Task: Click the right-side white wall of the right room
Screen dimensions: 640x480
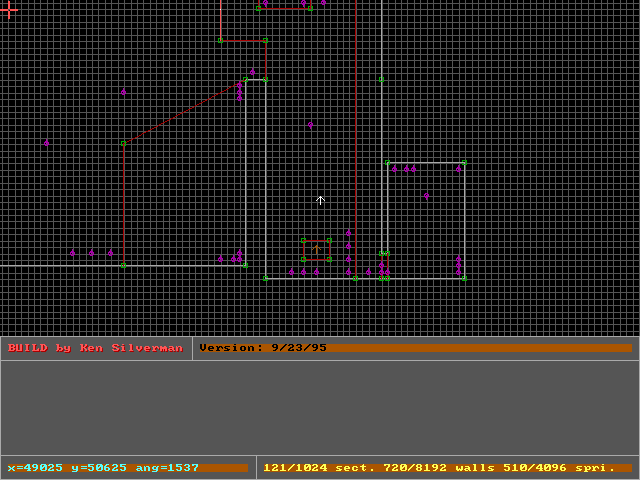Action: (x=464, y=220)
